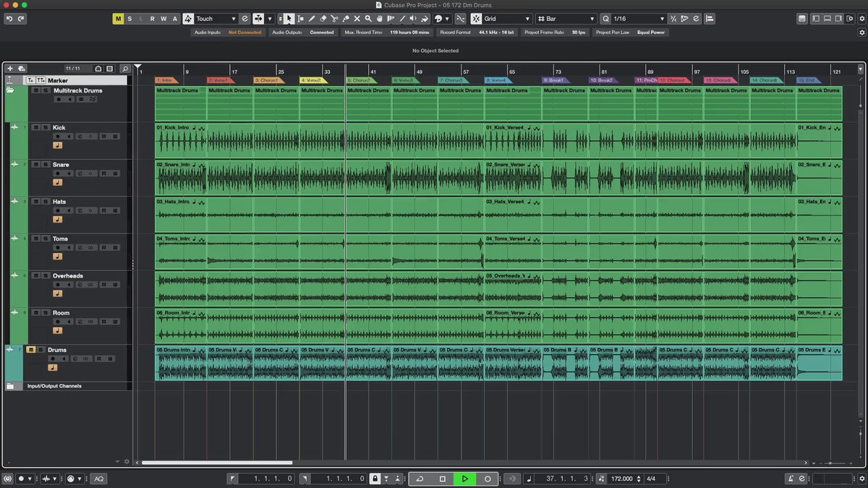Viewport: 868px width, 488px height.
Task: Select the Eraser tool in toolbar
Action: [x=323, y=19]
